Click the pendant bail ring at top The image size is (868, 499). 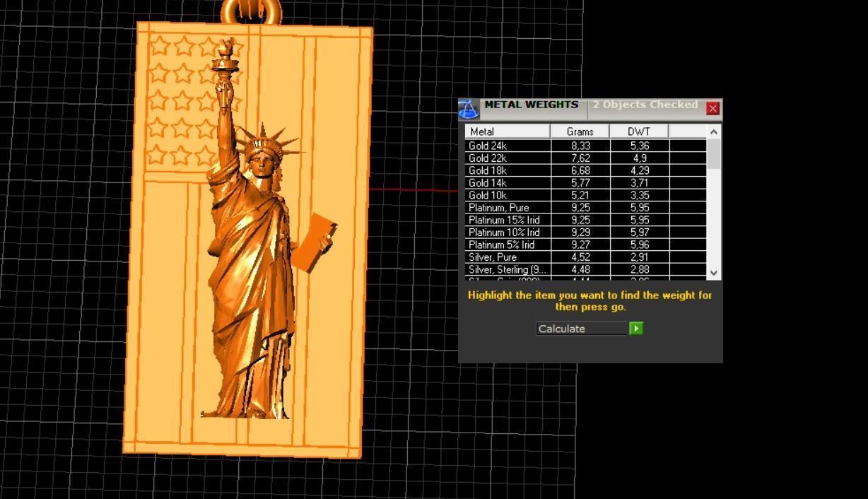pyautogui.click(x=252, y=12)
